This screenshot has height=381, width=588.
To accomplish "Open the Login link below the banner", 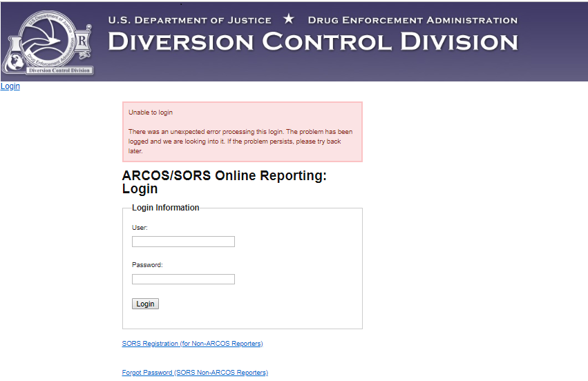I will [10, 86].
